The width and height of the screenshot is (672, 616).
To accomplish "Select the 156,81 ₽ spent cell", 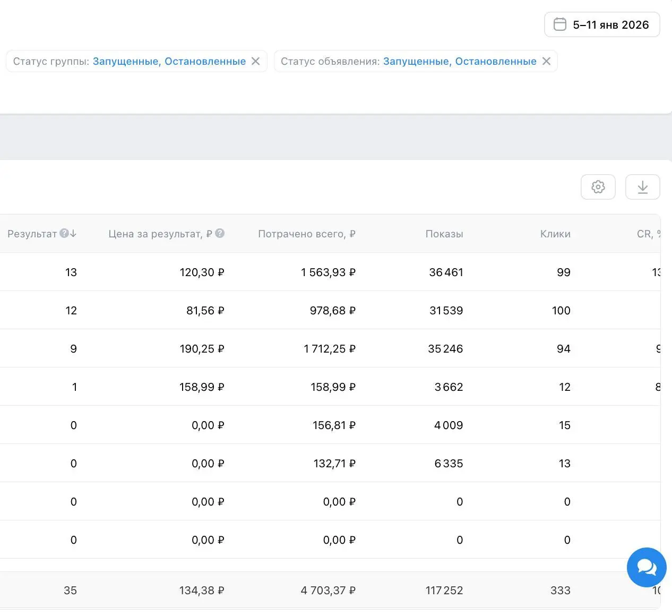I will click(334, 425).
